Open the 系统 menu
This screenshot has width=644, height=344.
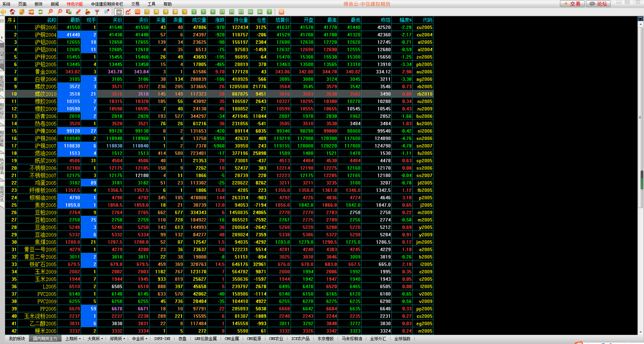coord(6,4)
